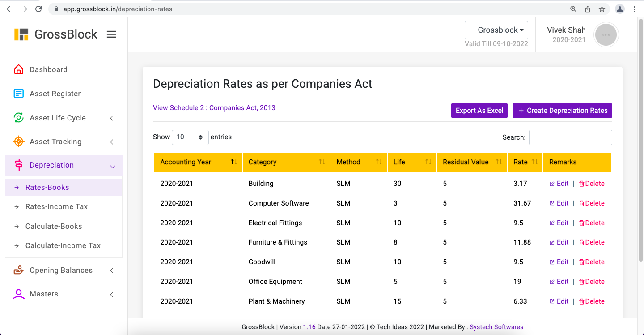Viewport: 644px width, 335px height.
Task: Reload the page using browser refresh icon
Action: 38,9
